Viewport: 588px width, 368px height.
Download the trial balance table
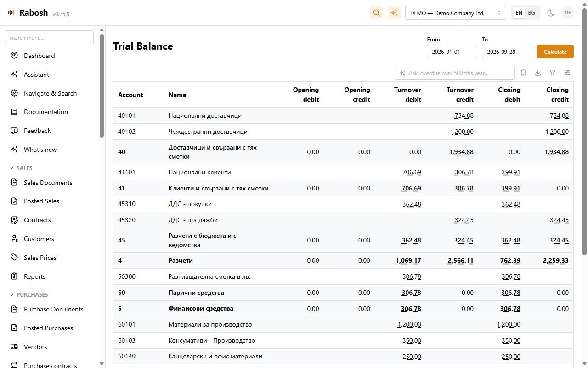(x=538, y=73)
